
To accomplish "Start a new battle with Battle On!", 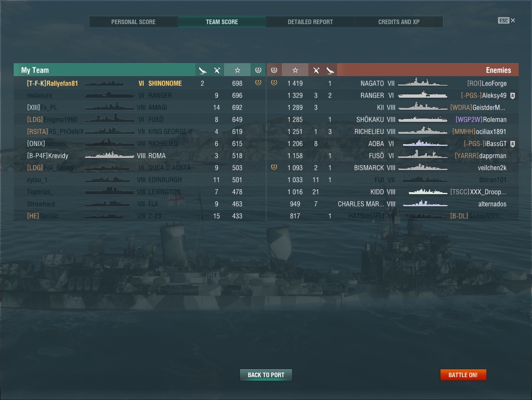I will (x=463, y=375).
